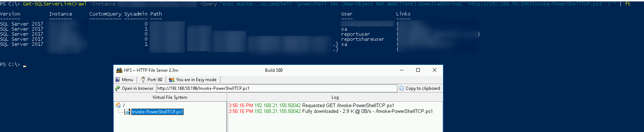This screenshot has width=644, height=132.
Task: Click the Easy mode users icon
Action: (172, 80)
